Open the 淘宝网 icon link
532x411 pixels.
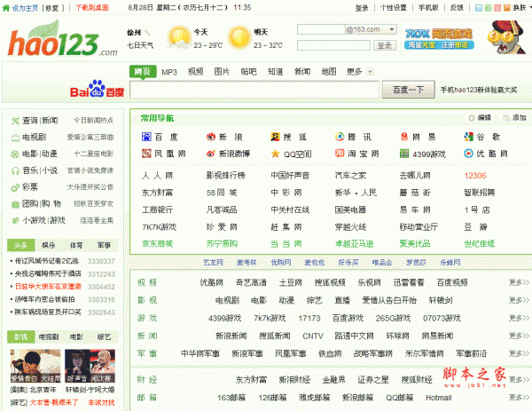[340, 154]
